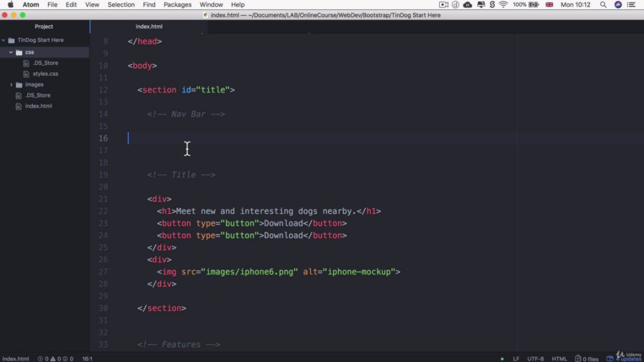This screenshot has height=362, width=644.
Task: Change LF line ending setting
Action: pos(516,358)
